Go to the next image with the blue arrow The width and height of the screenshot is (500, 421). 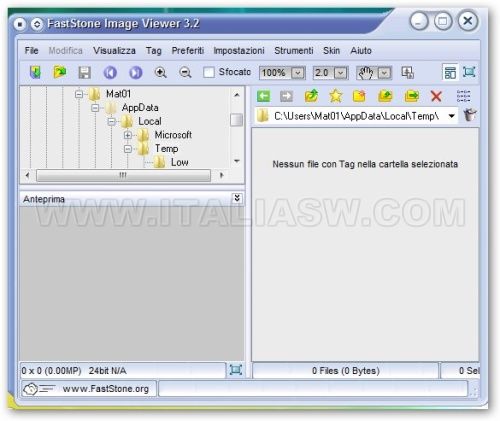coord(135,72)
